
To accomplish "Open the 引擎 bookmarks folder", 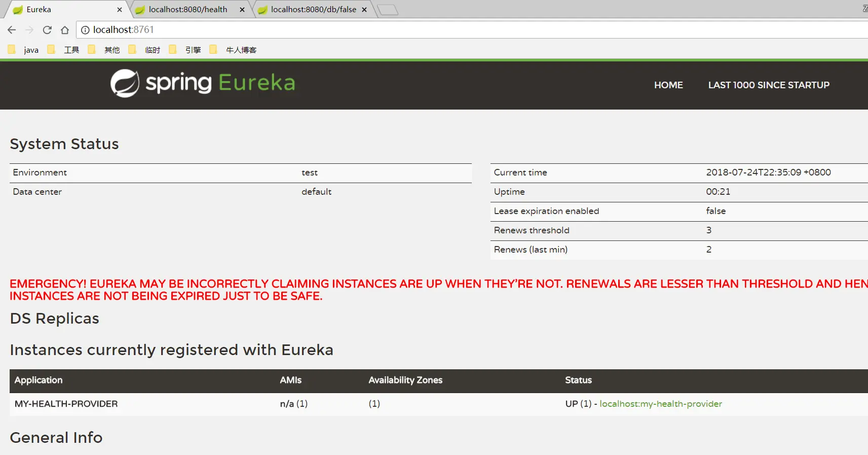I will 185,50.
